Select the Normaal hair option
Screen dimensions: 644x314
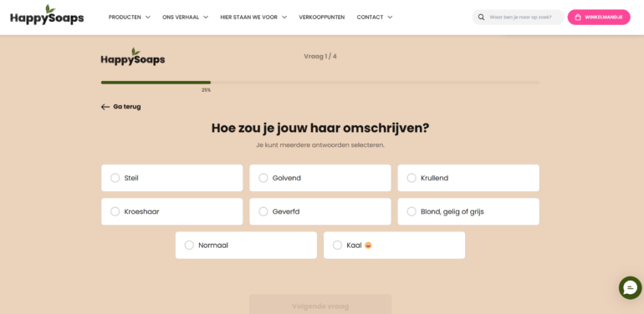[247, 246]
